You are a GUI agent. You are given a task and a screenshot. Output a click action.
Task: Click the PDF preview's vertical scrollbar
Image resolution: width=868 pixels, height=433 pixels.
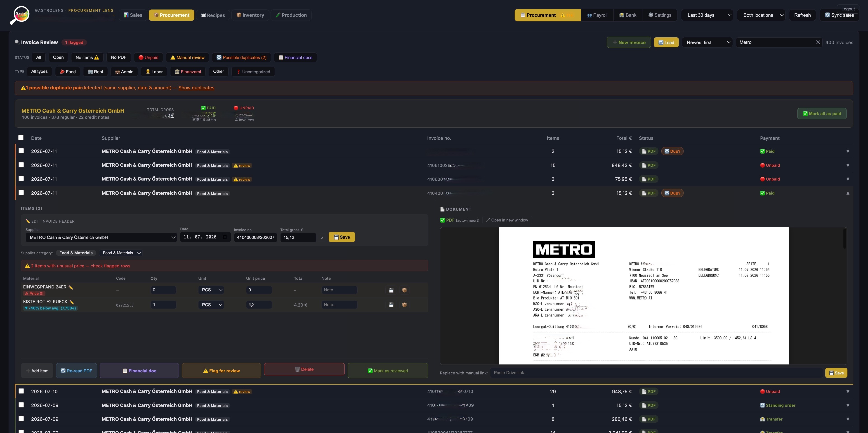[844, 239]
